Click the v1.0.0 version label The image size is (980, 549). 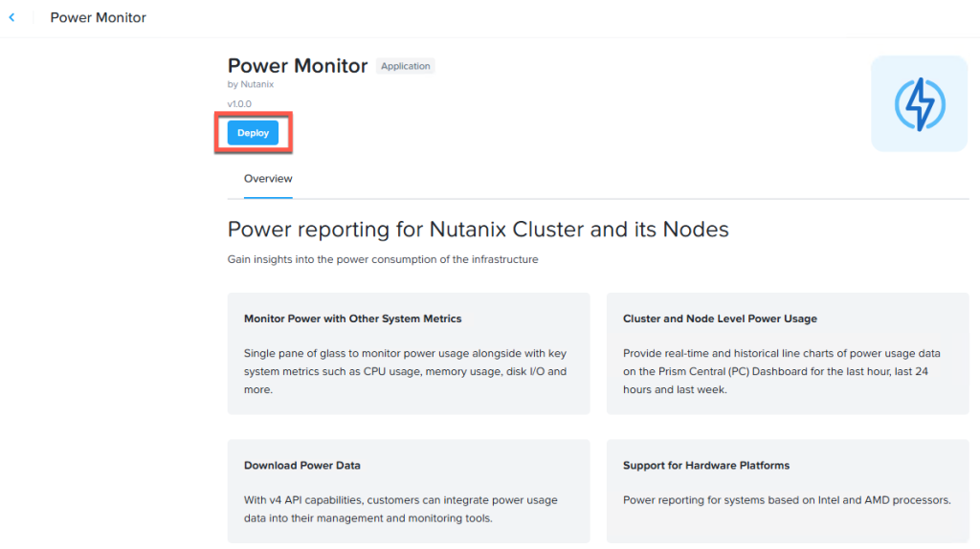[x=239, y=104]
